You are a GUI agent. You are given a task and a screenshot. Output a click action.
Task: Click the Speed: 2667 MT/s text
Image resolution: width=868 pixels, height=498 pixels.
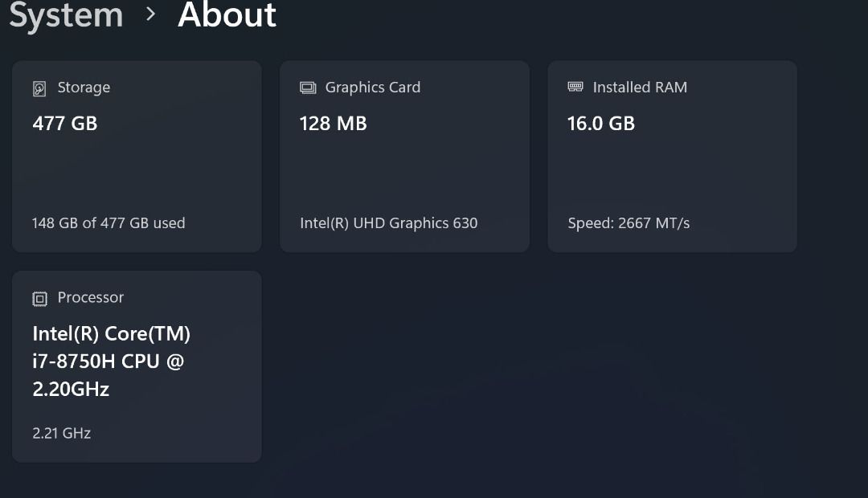click(628, 223)
